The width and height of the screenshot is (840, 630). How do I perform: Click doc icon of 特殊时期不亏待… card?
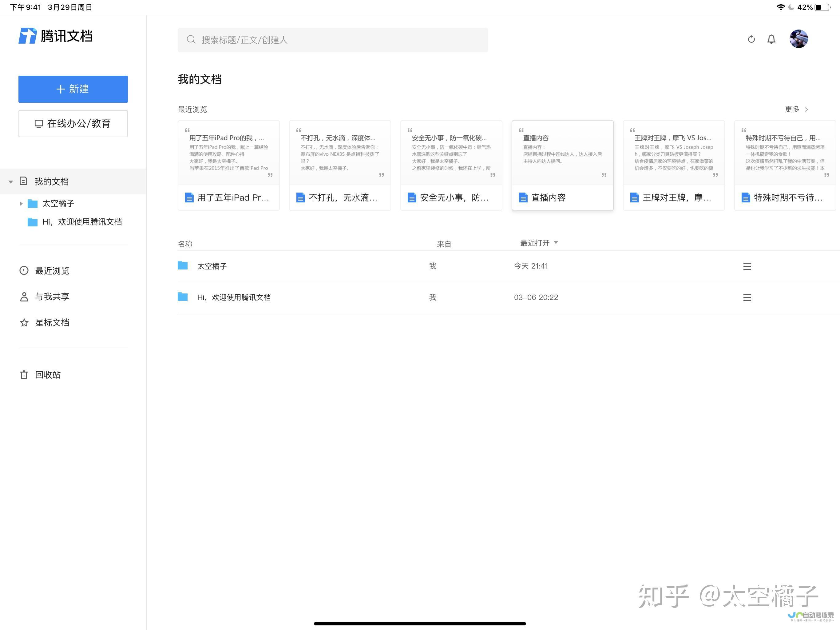(745, 197)
